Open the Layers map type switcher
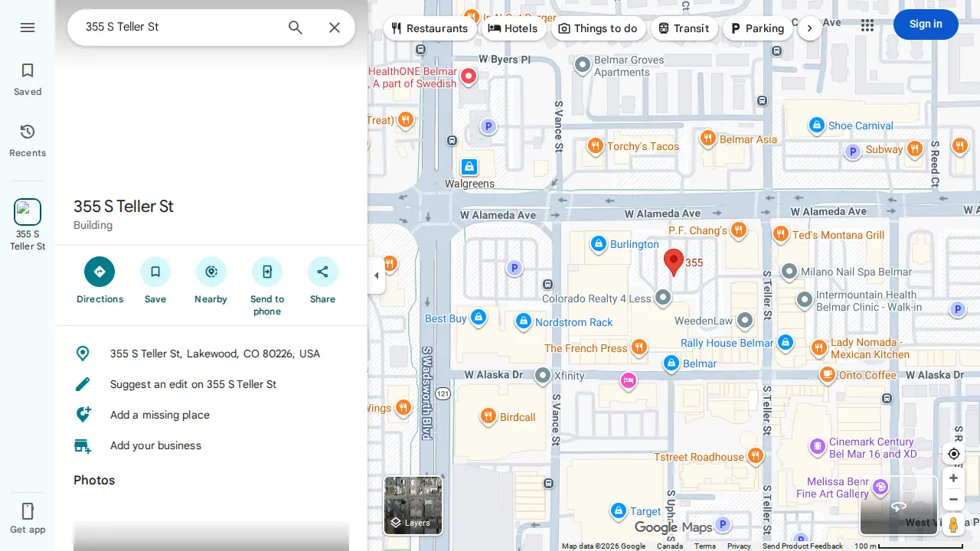Viewport: 980px width, 551px height. pos(413,505)
